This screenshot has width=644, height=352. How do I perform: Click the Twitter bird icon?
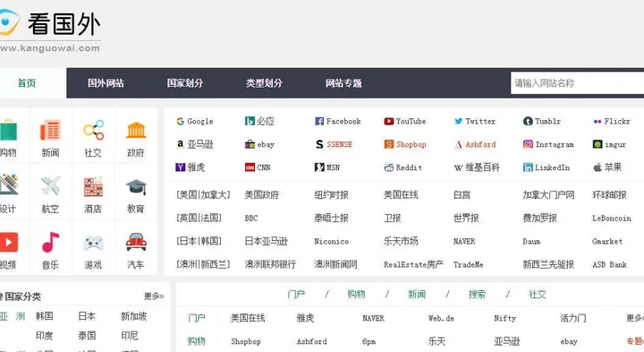pyautogui.click(x=458, y=121)
